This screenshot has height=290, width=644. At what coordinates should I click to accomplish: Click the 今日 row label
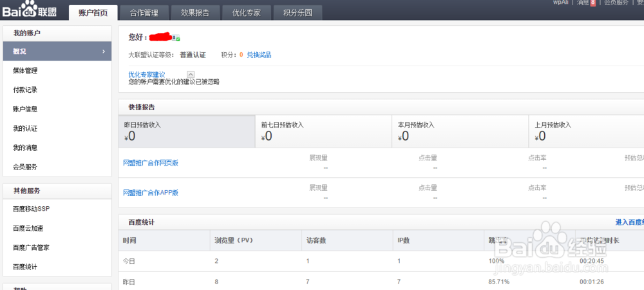[x=129, y=261]
